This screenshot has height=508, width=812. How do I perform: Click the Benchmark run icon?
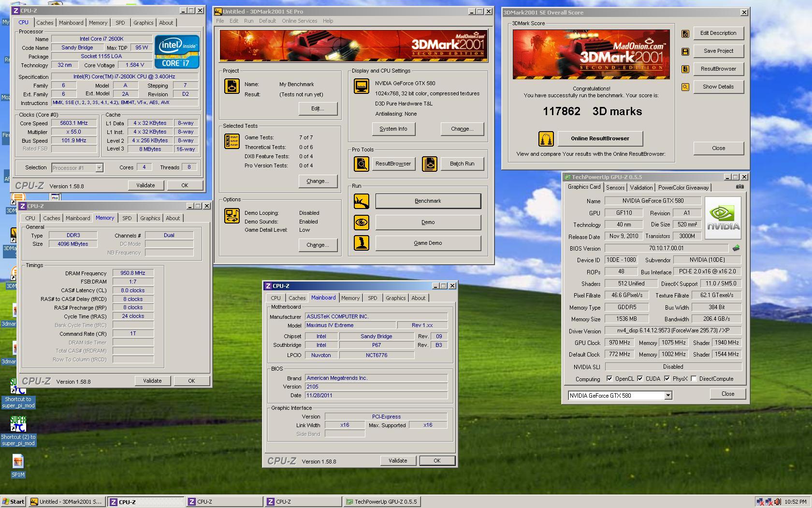[361, 201]
